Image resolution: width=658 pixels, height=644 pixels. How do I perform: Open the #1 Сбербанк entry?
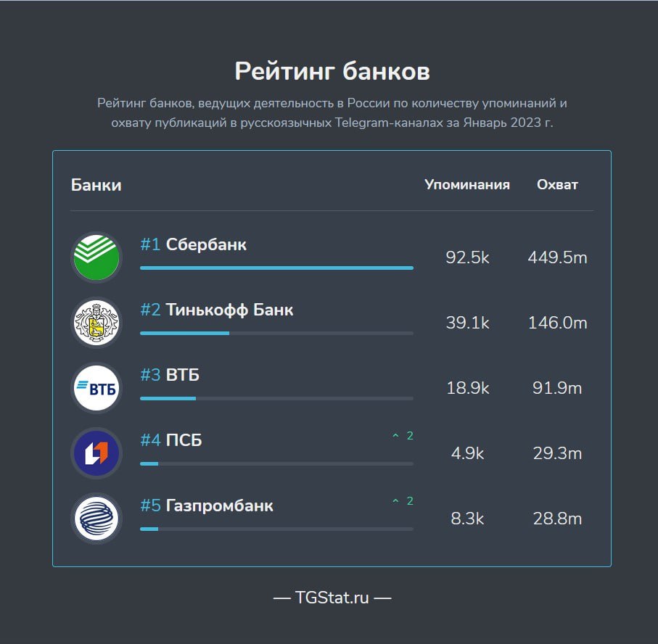(194, 244)
